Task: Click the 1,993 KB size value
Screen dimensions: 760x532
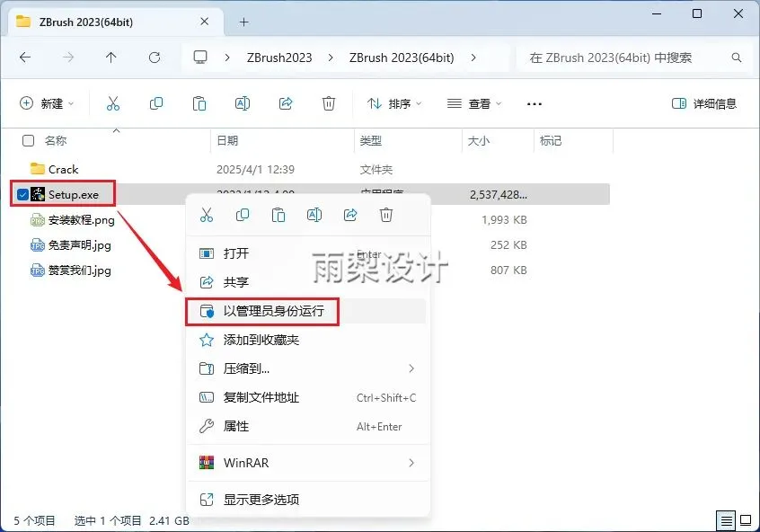Action: [504, 219]
